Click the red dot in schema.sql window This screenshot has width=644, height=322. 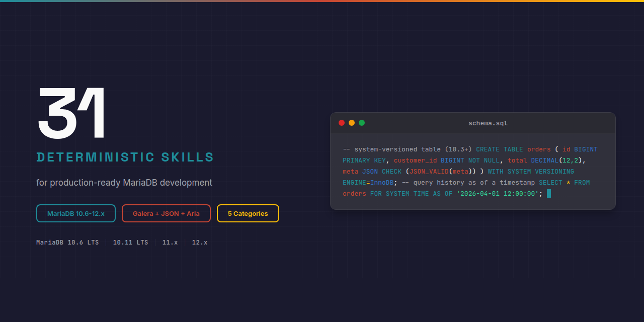click(342, 123)
